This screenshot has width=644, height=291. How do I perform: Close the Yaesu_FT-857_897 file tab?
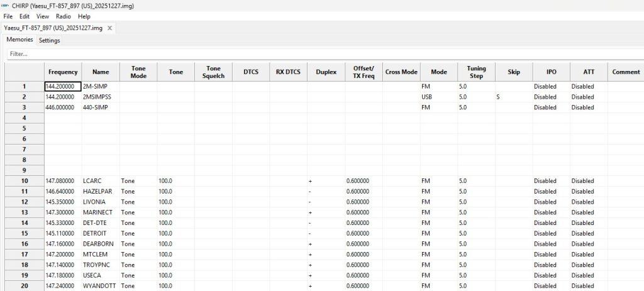point(111,28)
